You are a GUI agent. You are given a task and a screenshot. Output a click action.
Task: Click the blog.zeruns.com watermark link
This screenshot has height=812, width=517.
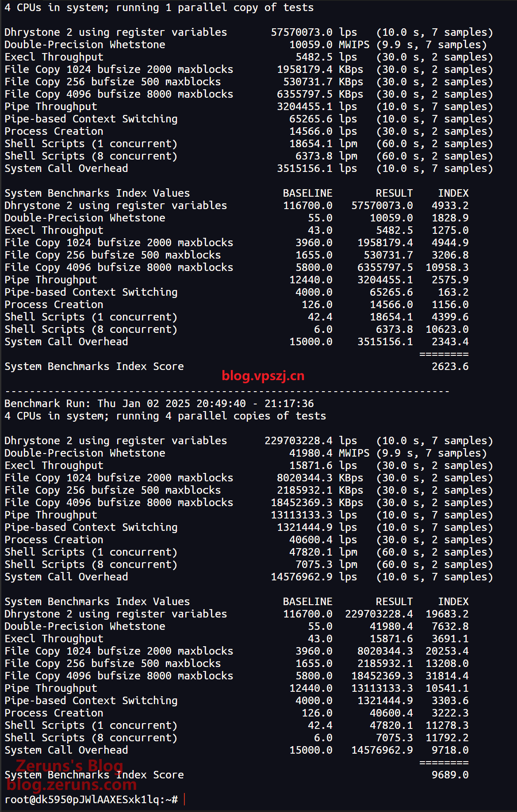tap(72, 785)
